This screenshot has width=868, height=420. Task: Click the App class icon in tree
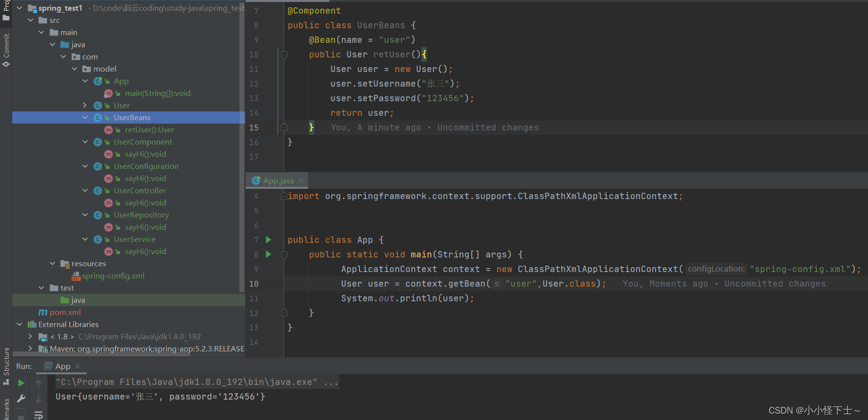(x=98, y=81)
